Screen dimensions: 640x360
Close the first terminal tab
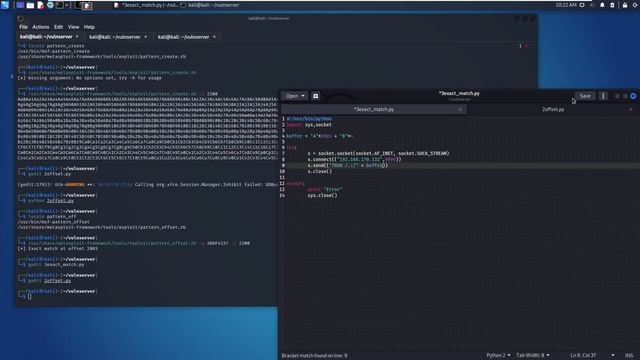tap(77, 37)
